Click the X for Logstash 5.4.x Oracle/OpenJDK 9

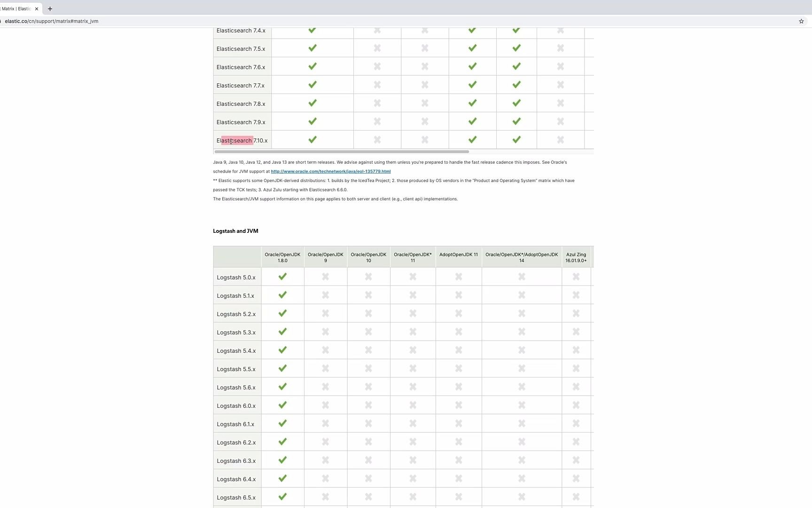(325, 350)
